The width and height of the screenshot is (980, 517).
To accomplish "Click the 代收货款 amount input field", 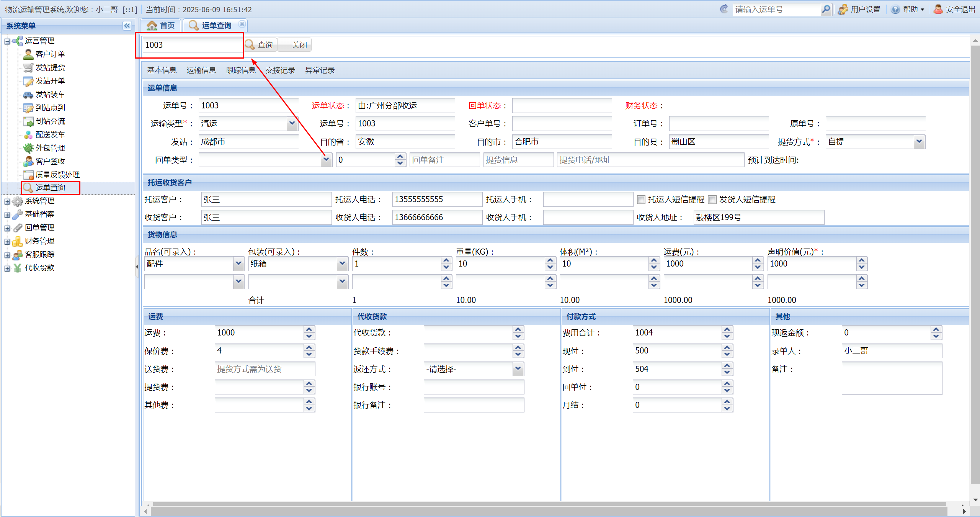I will coord(468,332).
